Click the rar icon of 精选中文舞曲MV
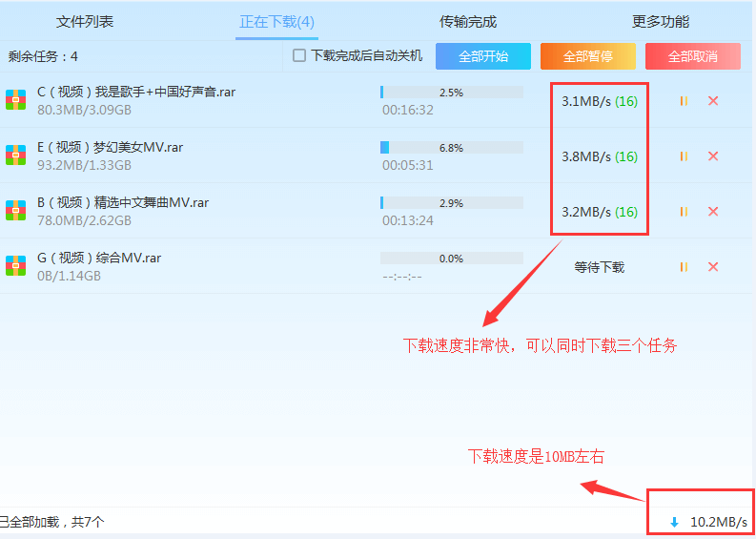This screenshot has width=756, height=539. coord(16,211)
